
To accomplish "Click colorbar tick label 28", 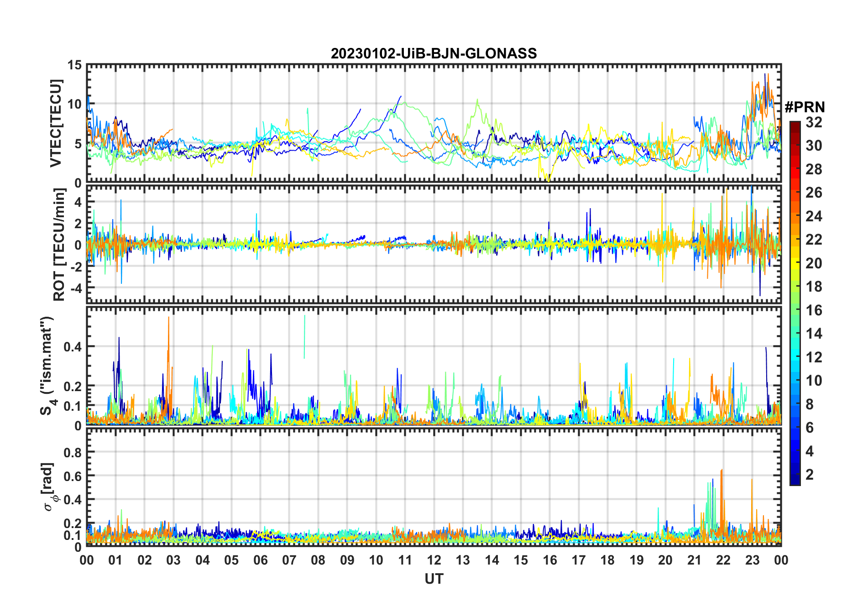I will (x=814, y=169).
